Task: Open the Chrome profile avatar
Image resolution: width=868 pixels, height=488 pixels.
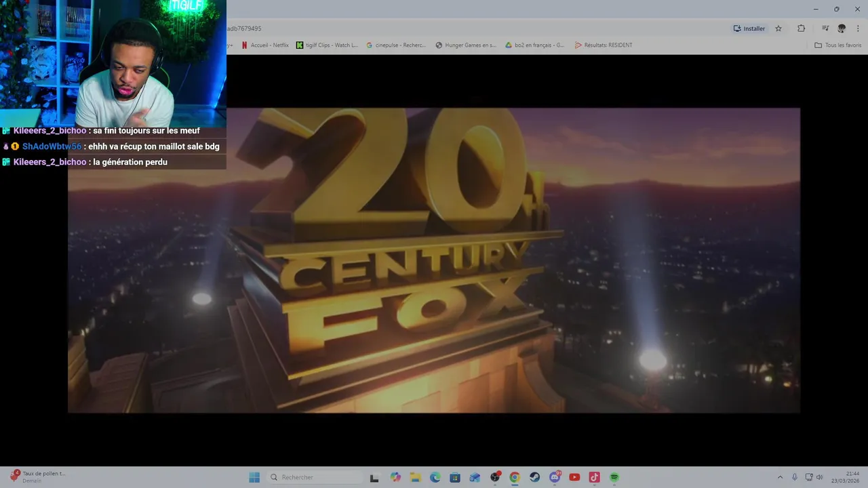Action: coord(842,28)
